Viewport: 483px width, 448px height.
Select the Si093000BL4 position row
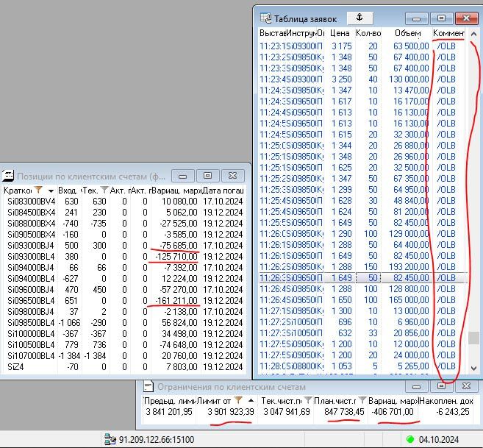124,257
